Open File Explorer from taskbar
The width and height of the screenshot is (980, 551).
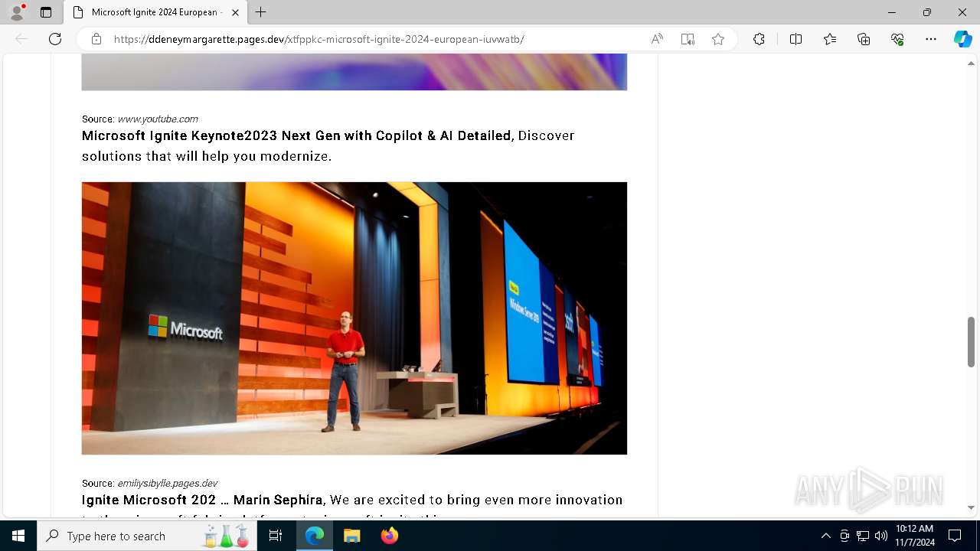point(351,536)
